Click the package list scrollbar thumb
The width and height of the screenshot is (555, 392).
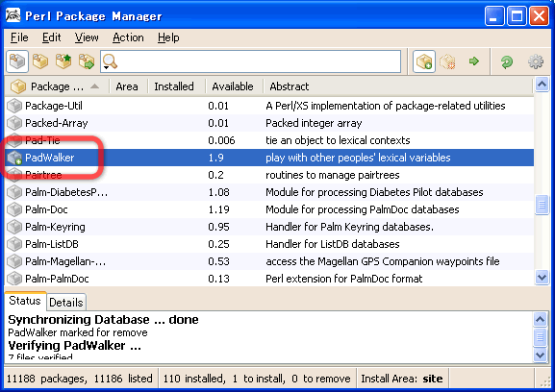click(542, 205)
